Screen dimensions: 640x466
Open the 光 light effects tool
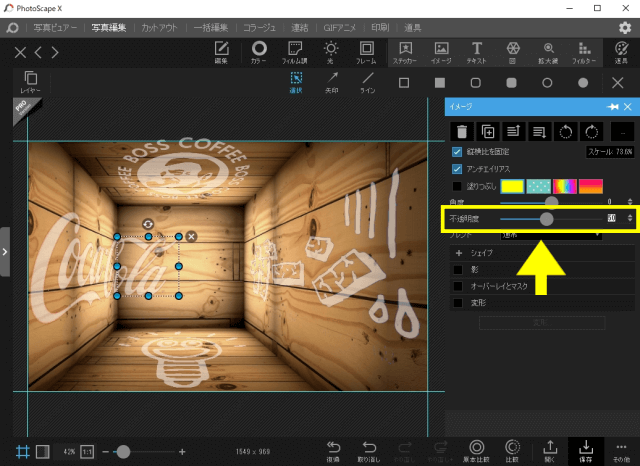coord(331,52)
